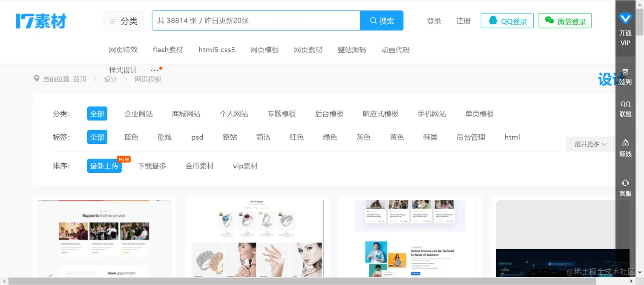Filter by tag html
644x285 pixels.
pyautogui.click(x=512, y=137)
